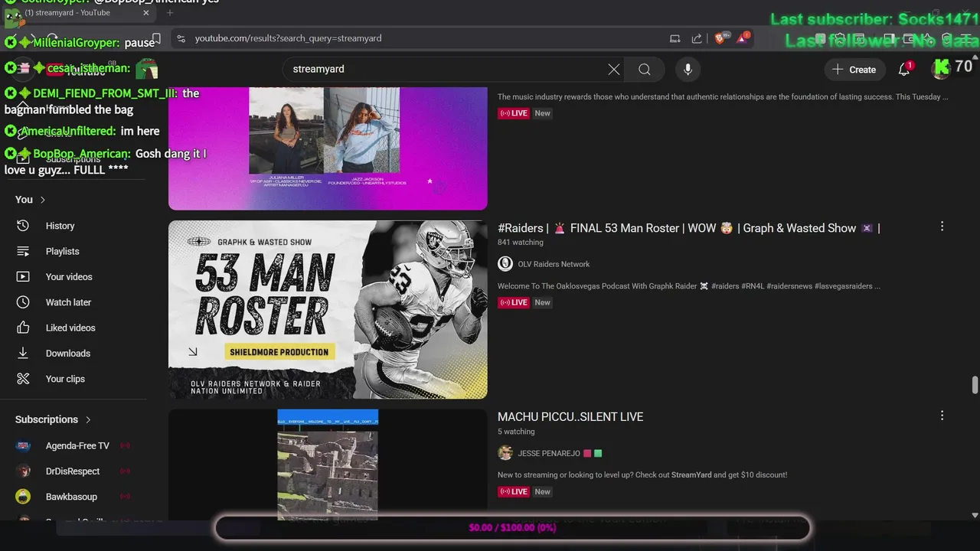Click the Your clips scissors icon
Screen dimensions: 980x551
23,379
